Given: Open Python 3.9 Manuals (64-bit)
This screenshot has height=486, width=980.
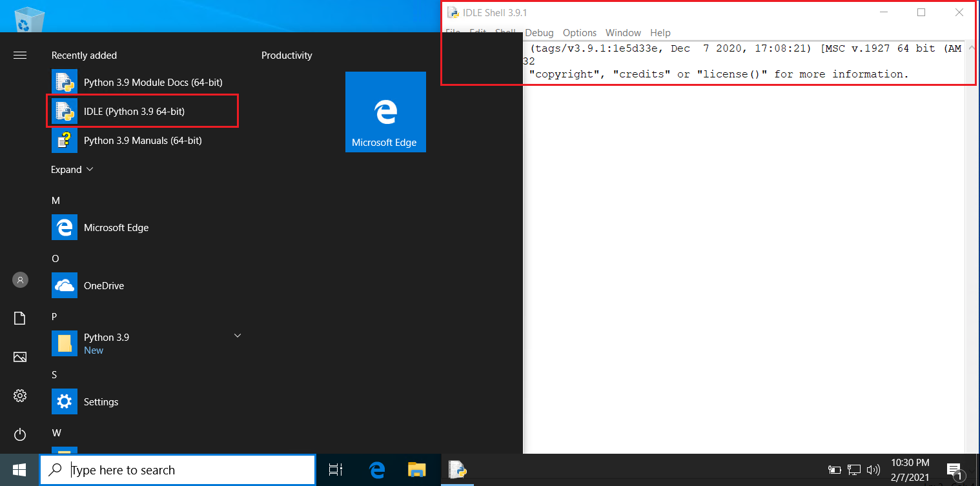Looking at the screenshot, I should (145, 140).
